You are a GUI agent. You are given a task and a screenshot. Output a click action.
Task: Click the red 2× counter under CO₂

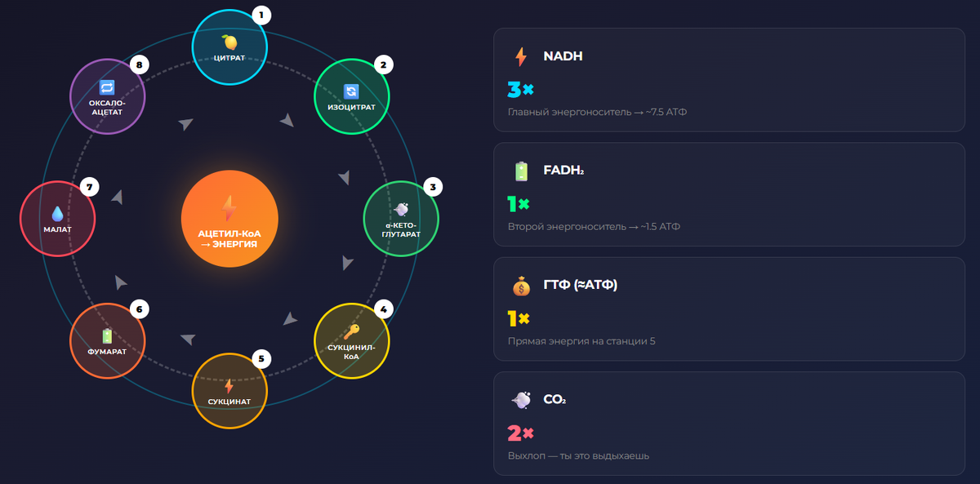(x=520, y=433)
